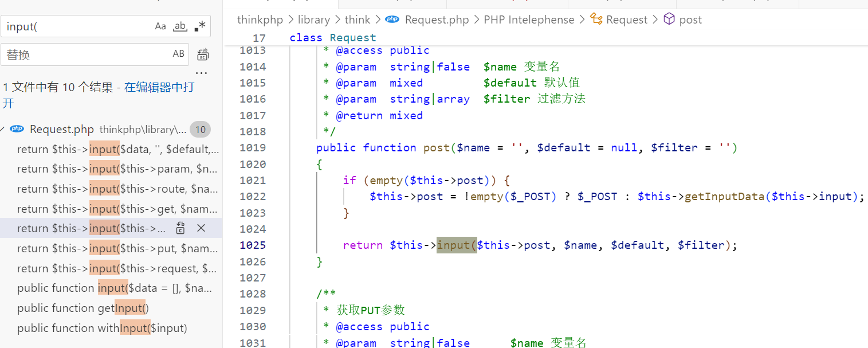
Task: Enable regular expression search
Action: click(199, 26)
